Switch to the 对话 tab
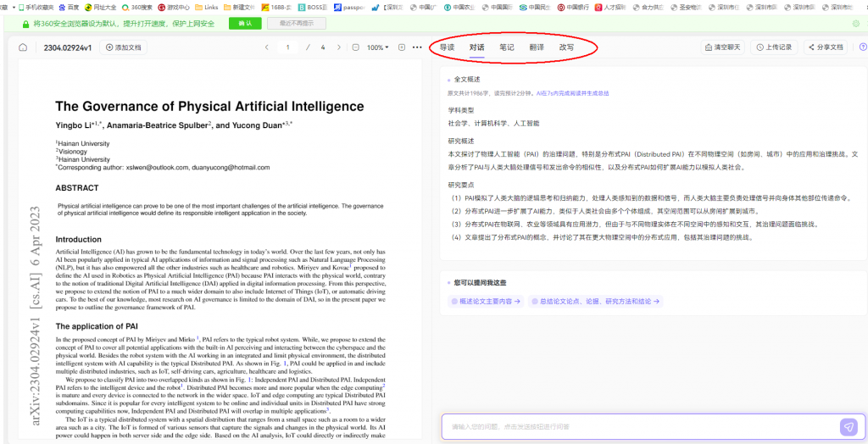868x444 pixels. point(476,47)
